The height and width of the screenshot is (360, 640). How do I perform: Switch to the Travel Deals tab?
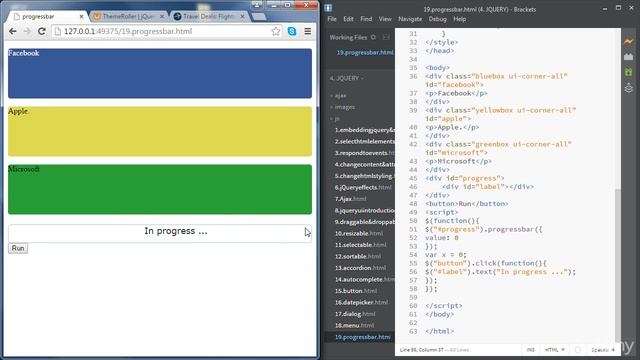point(208,16)
